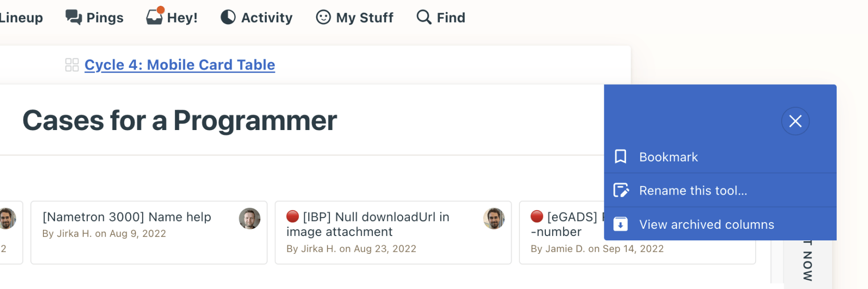Click the archive icon for archived columns

(x=621, y=224)
